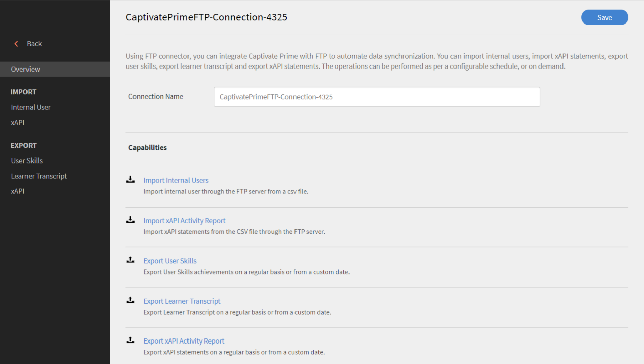Viewport: 644px width, 364px height.
Task: Open Internal User under Import
Action: [x=31, y=107]
